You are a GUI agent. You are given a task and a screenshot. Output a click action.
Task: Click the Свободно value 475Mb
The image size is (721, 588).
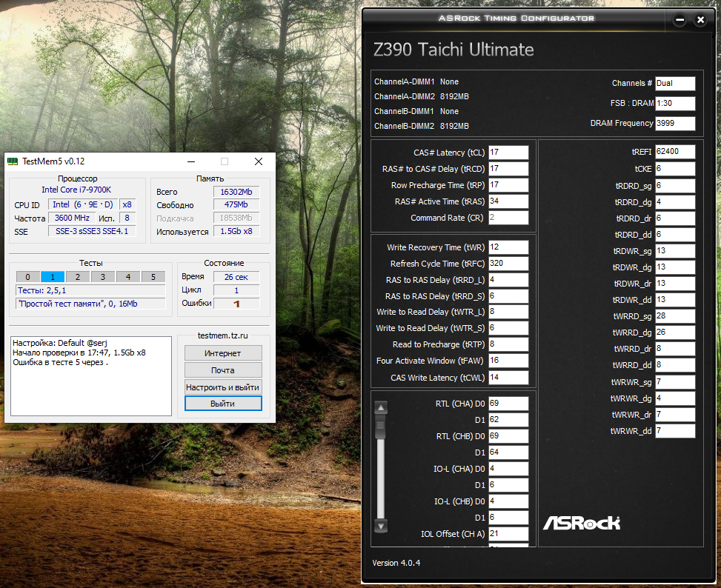coord(236,205)
